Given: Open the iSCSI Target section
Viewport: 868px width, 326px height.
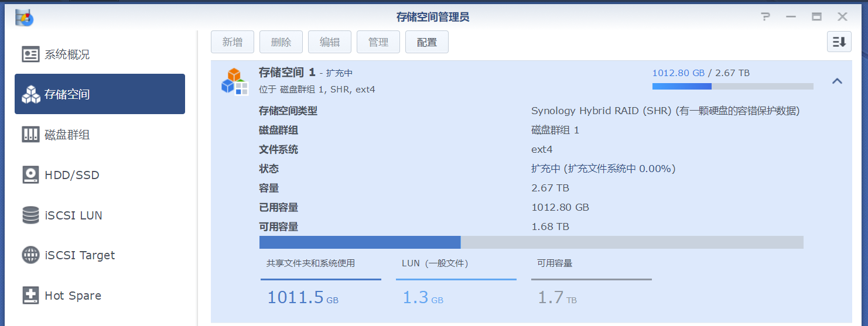Looking at the screenshot, I should click(x=100, y=255).
